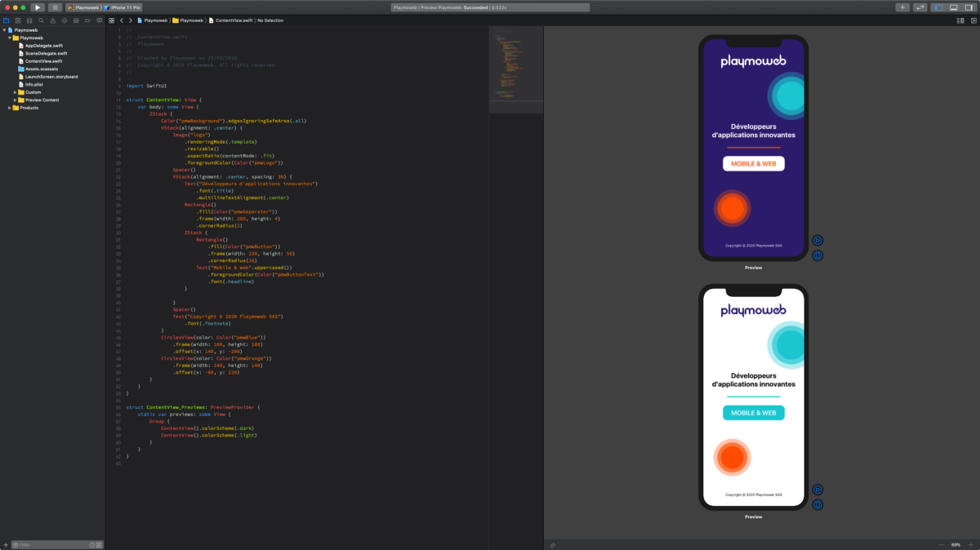Toggle the left navigator panel
The height and width of the screenshot is (550, 980).
(x=938, y=7)
